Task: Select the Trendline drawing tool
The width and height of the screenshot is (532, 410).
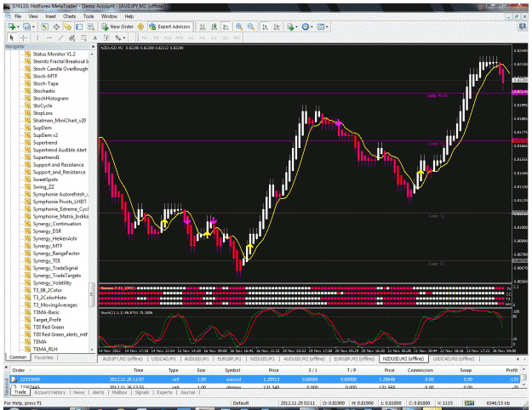Action: coord(60,37)
